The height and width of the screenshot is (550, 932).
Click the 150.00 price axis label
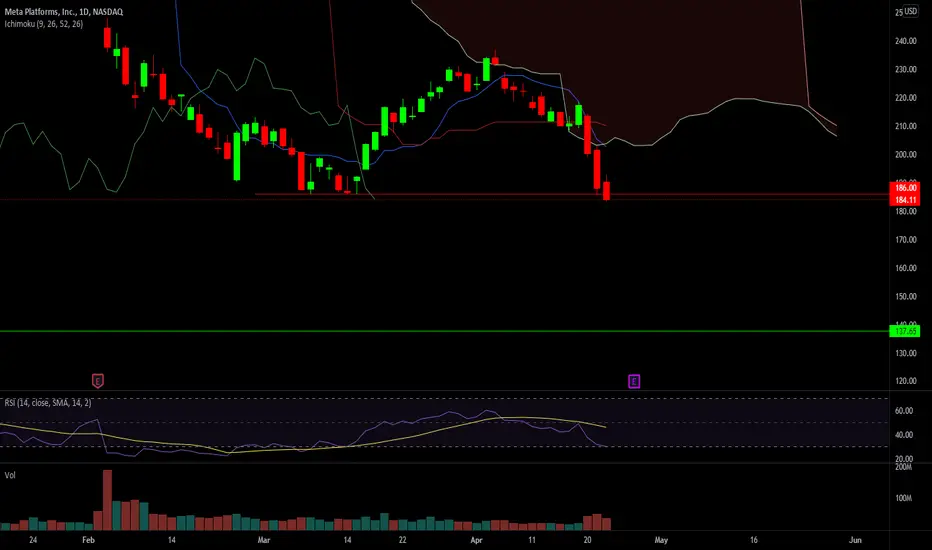(905, 296)
